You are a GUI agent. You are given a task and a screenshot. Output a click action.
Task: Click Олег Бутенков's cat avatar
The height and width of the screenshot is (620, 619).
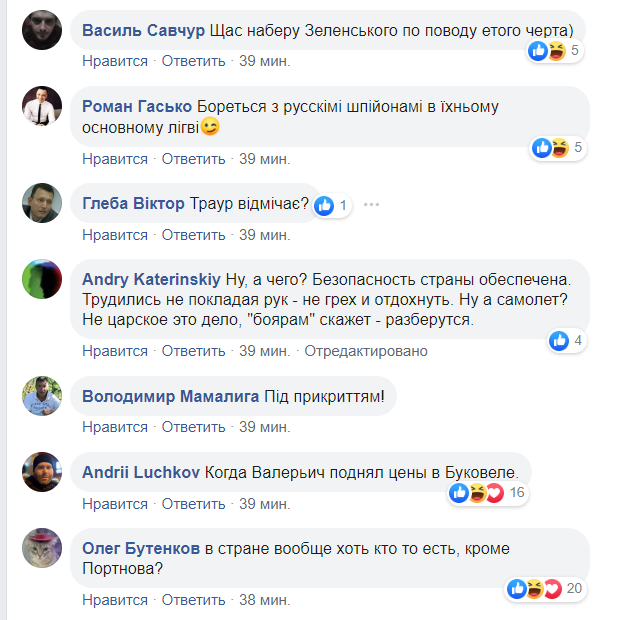(40, 548)
